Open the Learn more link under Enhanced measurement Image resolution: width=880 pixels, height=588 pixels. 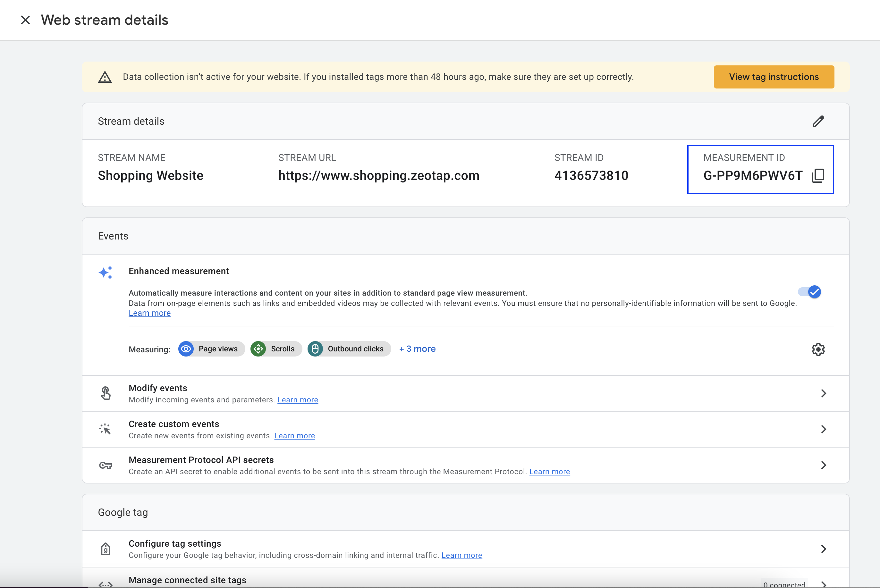click(149, 313)
